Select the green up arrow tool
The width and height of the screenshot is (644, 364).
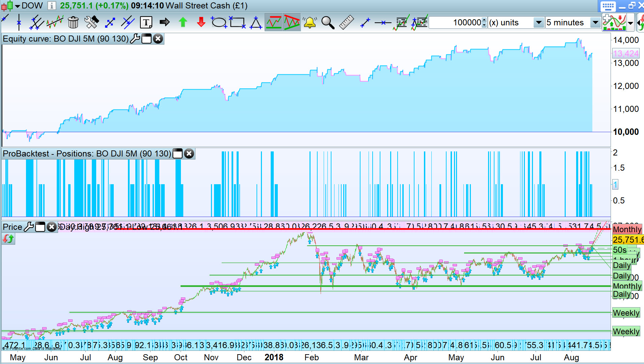click(183, 22)
